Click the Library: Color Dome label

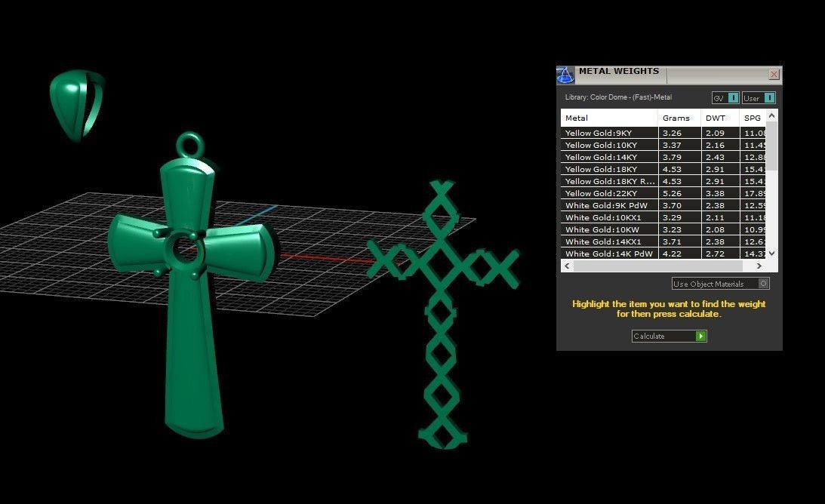point(618,97)
